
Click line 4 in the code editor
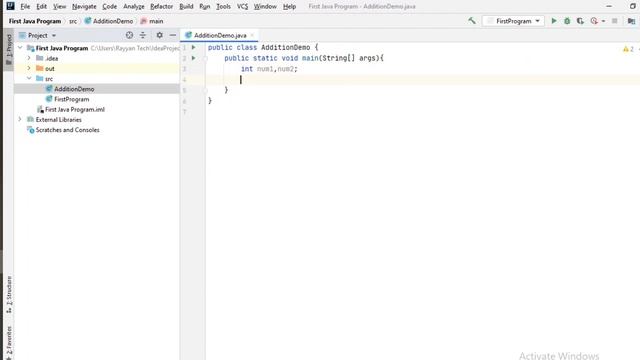pos(422,80)
